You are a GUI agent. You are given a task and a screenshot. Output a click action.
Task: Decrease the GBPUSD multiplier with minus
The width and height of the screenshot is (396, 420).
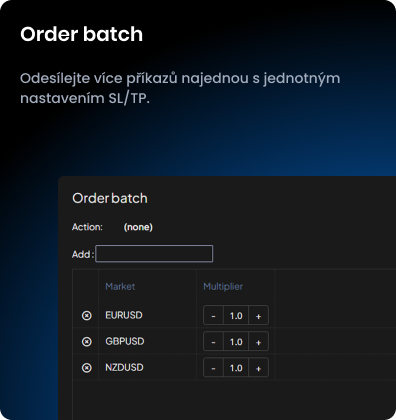pos(213,342)
